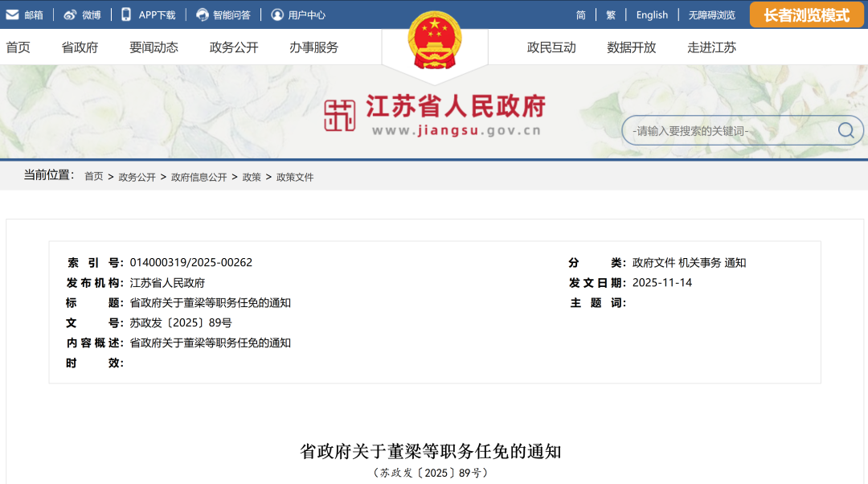This screenshot has width=868, height=484.
Task: Click the search magnifier icon
Action: pos(845,130)
